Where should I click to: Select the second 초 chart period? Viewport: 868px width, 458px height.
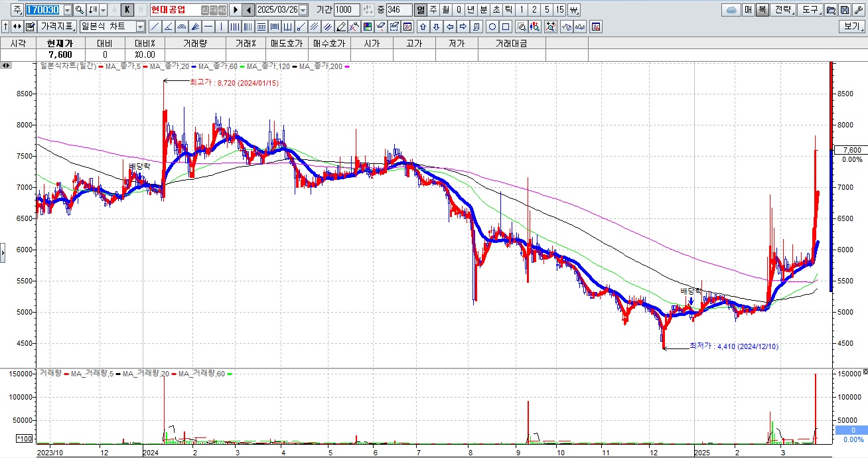(x=496, y=10)
